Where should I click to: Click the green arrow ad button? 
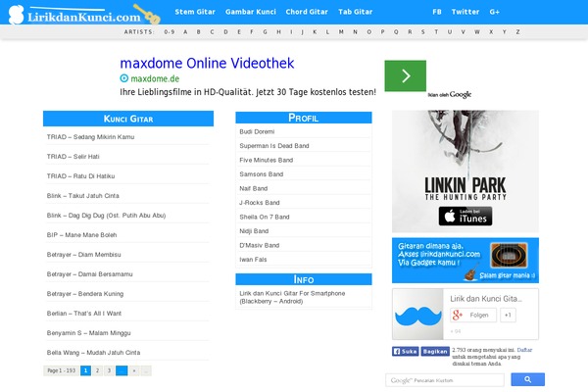pos(405,75)
